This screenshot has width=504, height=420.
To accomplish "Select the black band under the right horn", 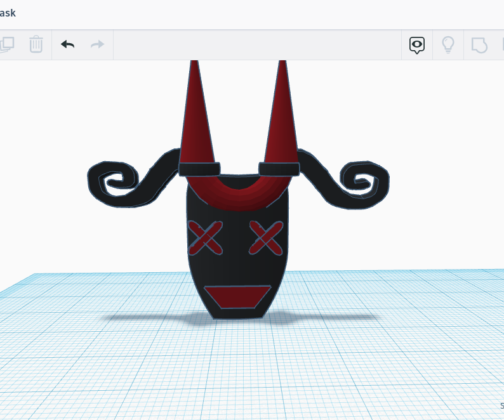I will click(x=279, y=169).
